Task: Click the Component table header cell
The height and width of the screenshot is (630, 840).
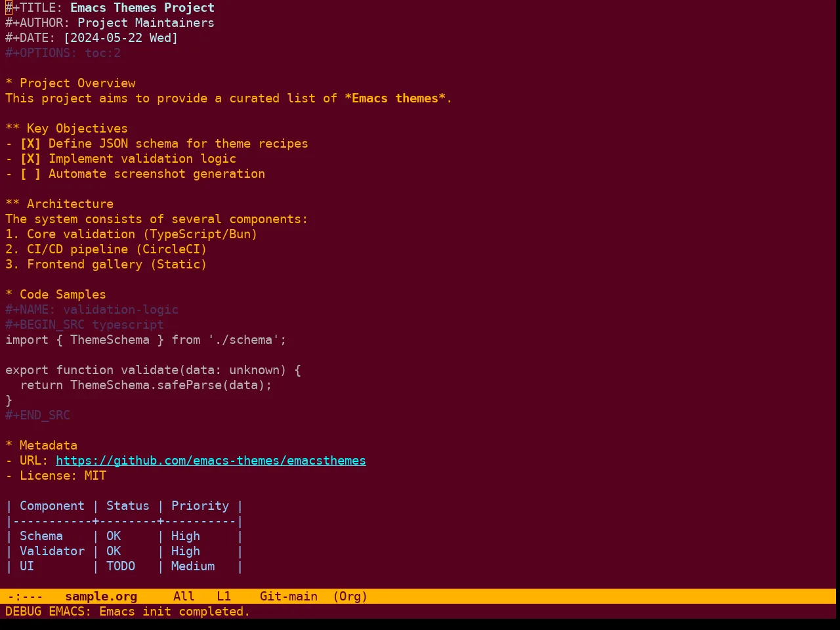Action: pyautogui.click(x=52, y=506)
